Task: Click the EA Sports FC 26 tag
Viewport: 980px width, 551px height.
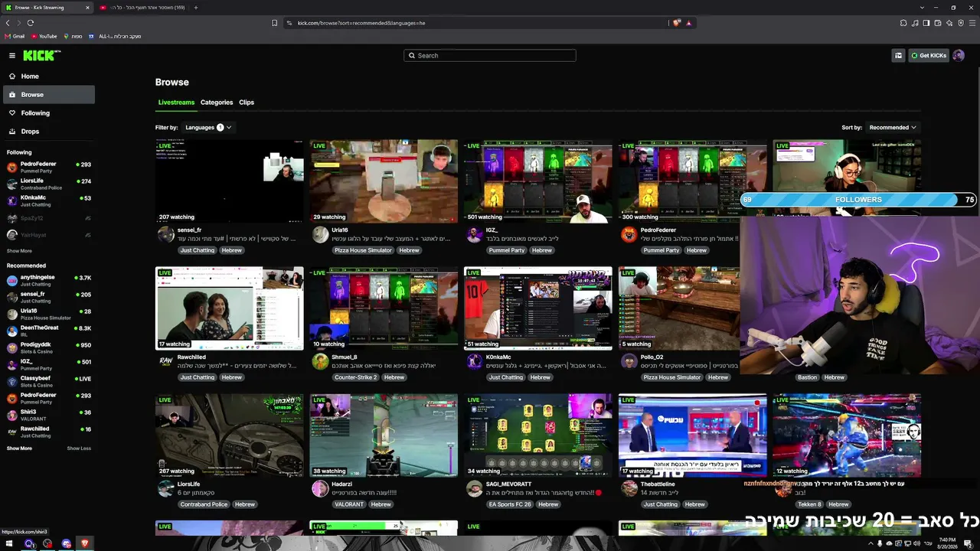Action: 510,504
